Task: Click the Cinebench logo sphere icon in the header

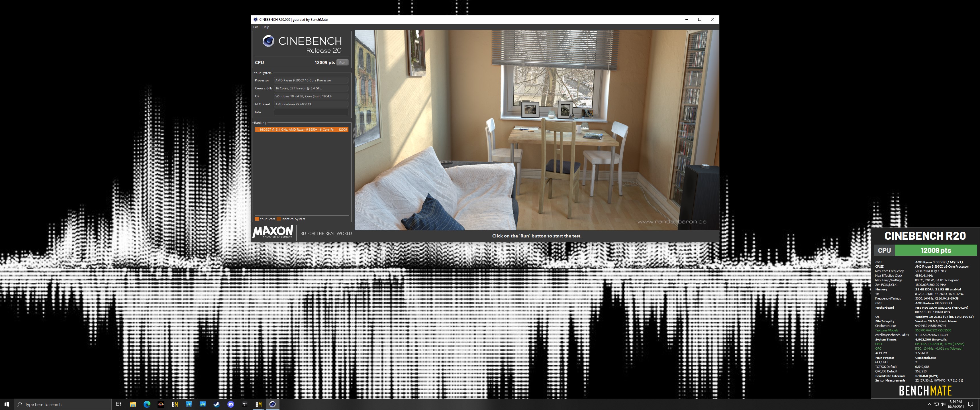Action: 268,41
